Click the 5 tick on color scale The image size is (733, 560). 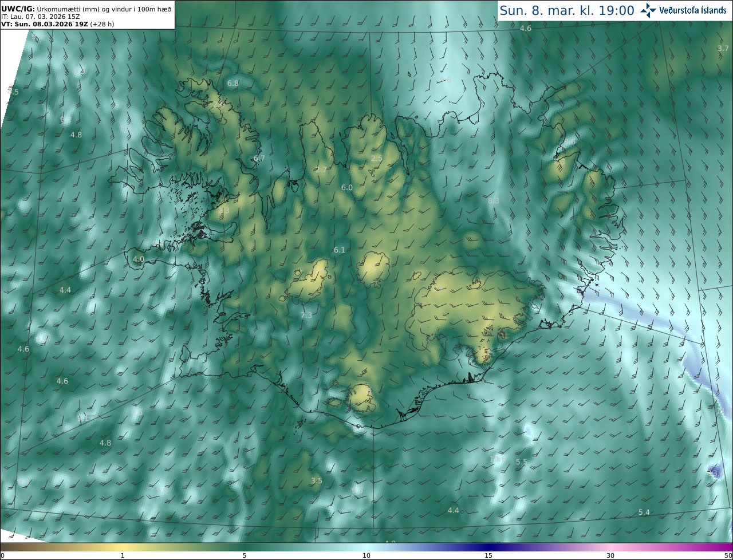coord(245,555)
